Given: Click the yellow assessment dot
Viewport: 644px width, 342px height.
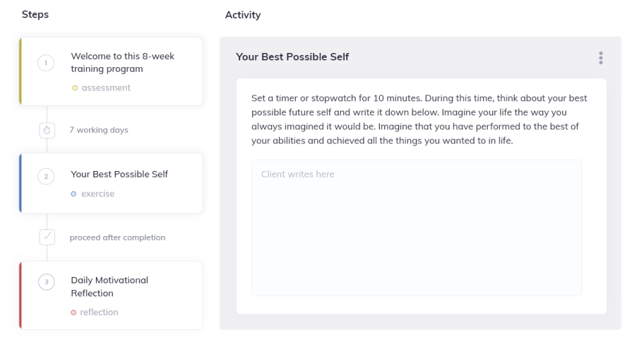Looking at the screenshot, I should pos(74,88).
